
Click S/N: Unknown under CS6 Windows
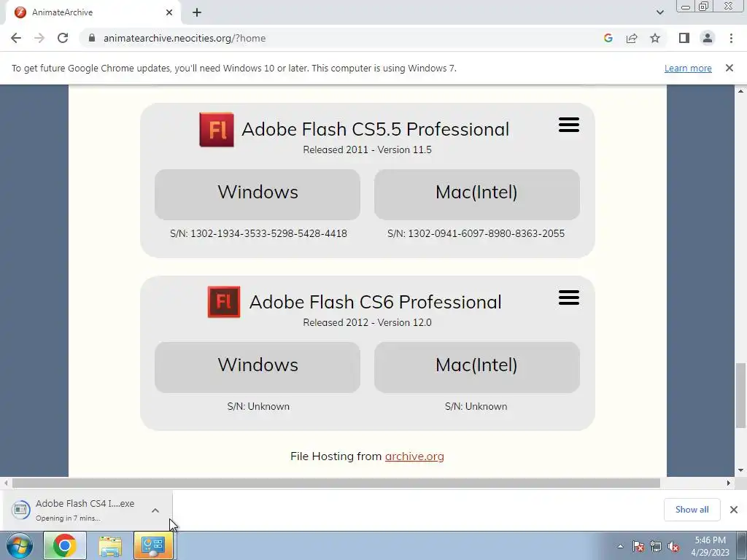point(258,406)
